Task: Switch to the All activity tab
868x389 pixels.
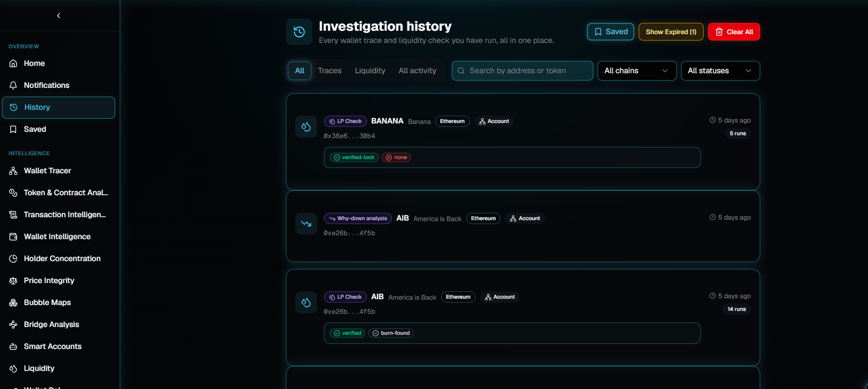Action: pyautogui.click(x=417, y=71)
